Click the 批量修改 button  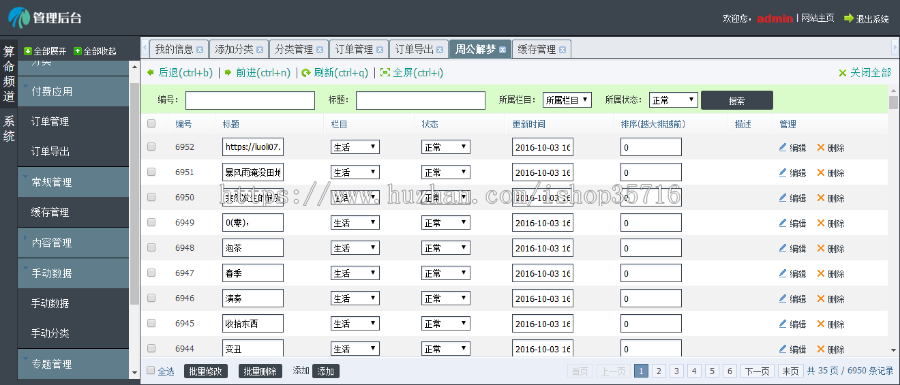[207, 371]
